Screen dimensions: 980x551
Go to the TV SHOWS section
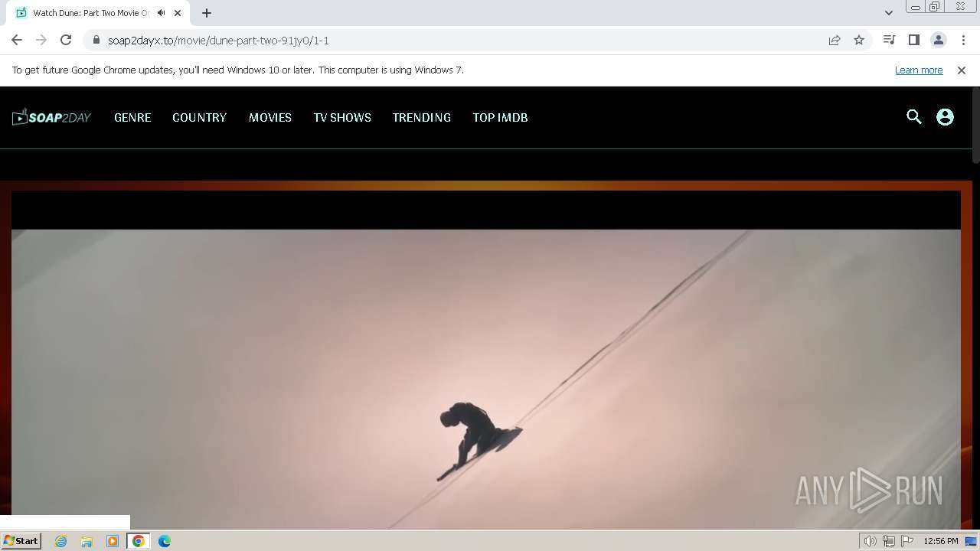point(342,117)
